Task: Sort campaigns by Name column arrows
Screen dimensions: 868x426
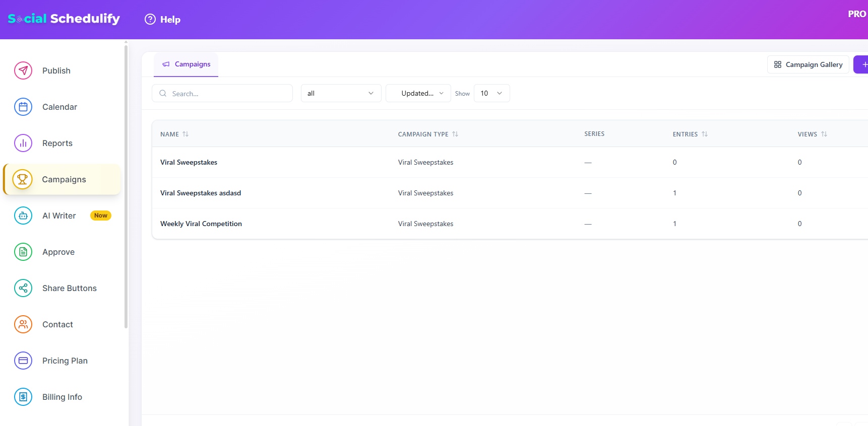Action: click(185, 134)
